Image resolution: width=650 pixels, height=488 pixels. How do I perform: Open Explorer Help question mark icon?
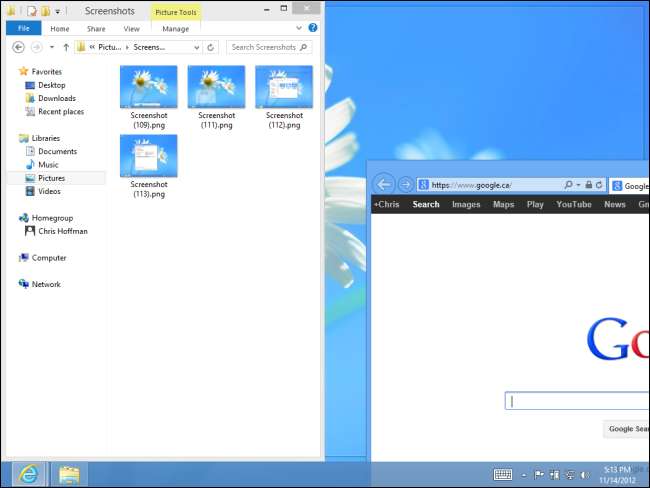pos(313,28)
